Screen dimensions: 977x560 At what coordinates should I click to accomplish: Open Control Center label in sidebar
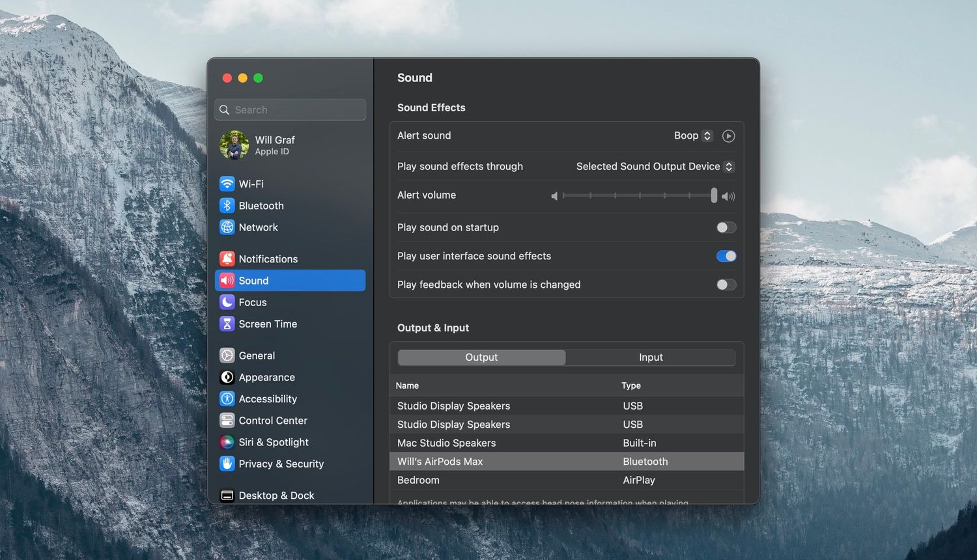tap(273, 420)
